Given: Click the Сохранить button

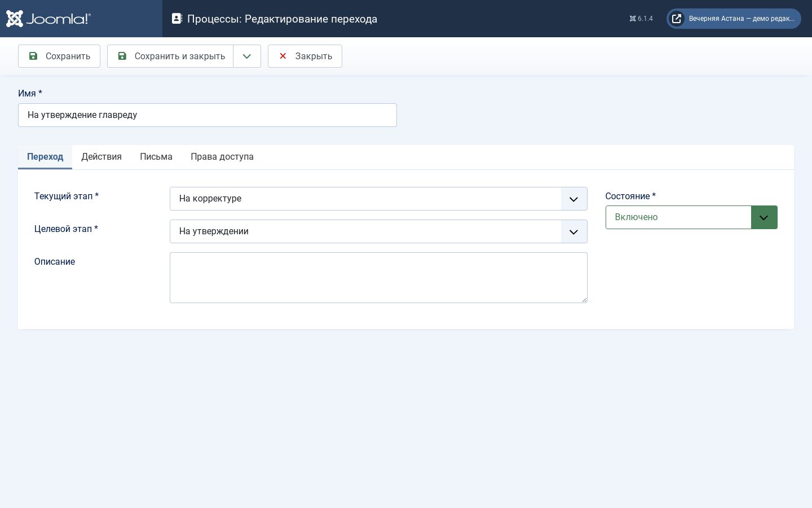Looking at the screenshot, I should (x=59, y=56).
